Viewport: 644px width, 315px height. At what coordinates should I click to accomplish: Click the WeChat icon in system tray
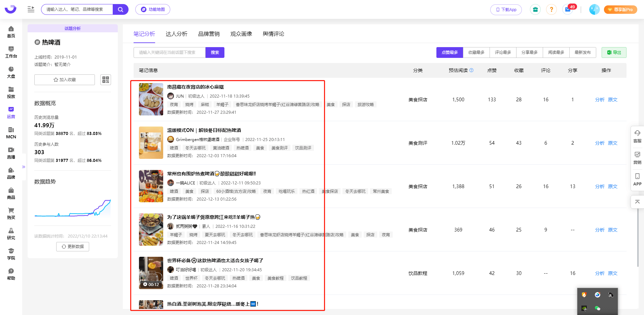click(x=598, y=308)
